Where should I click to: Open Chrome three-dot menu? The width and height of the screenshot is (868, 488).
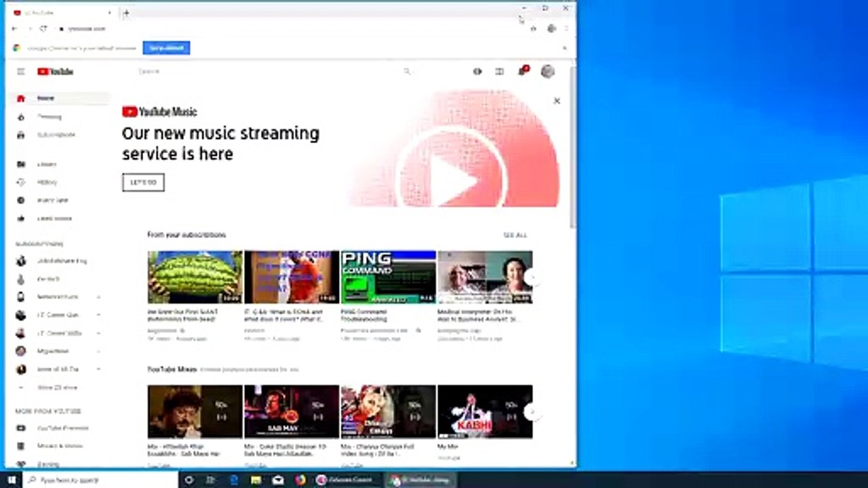(566, 28)
